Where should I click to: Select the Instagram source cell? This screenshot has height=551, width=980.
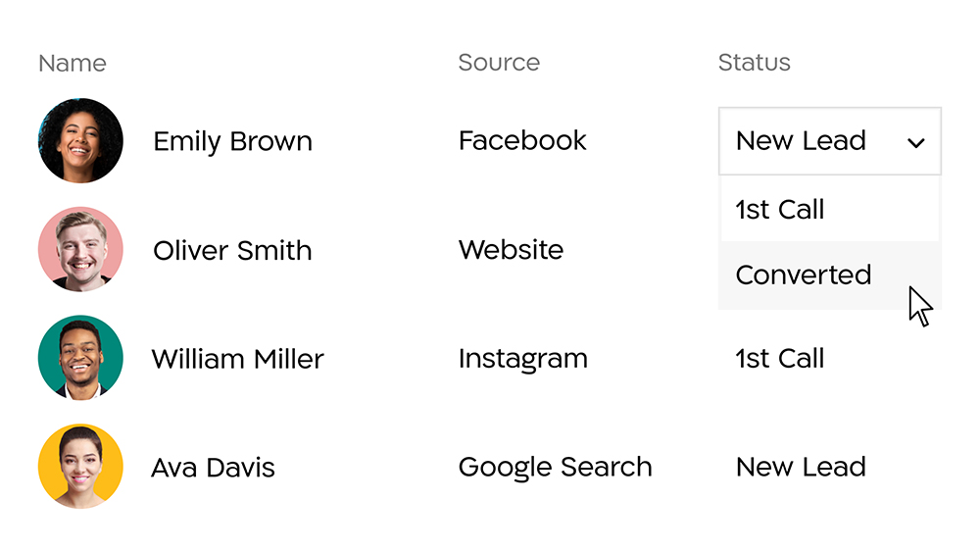coord(523,360)
